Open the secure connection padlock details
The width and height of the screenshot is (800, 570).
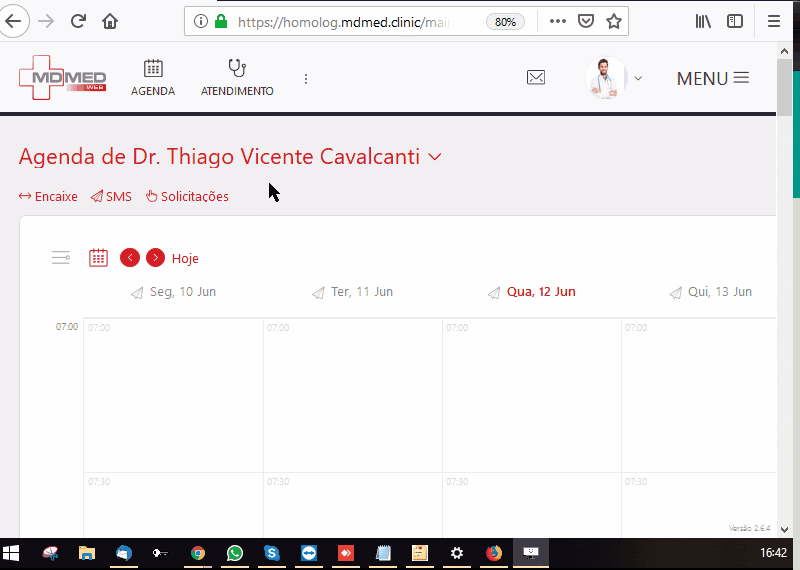point(220,21)
